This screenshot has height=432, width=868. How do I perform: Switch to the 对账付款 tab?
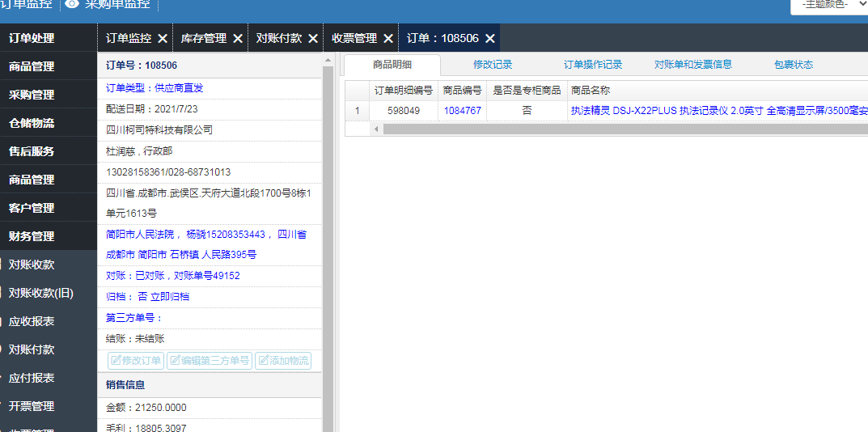coord(279,38)
